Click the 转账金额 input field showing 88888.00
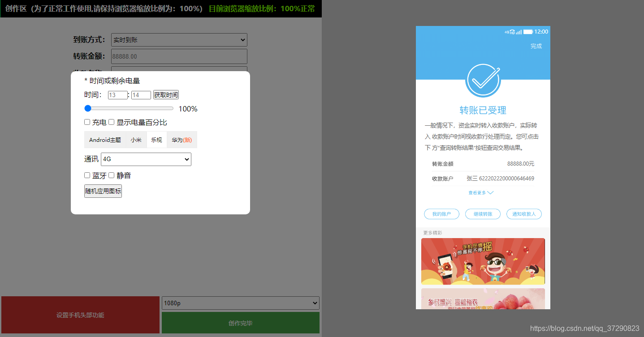 [x=179, y=56]
